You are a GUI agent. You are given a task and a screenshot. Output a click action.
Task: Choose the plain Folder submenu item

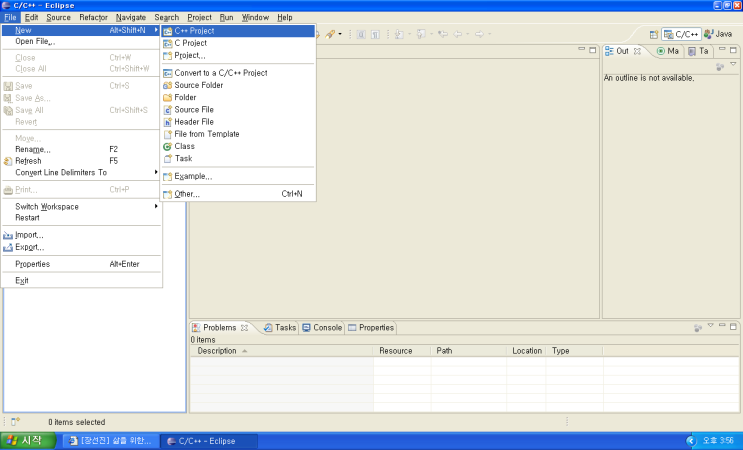(238, 98)
